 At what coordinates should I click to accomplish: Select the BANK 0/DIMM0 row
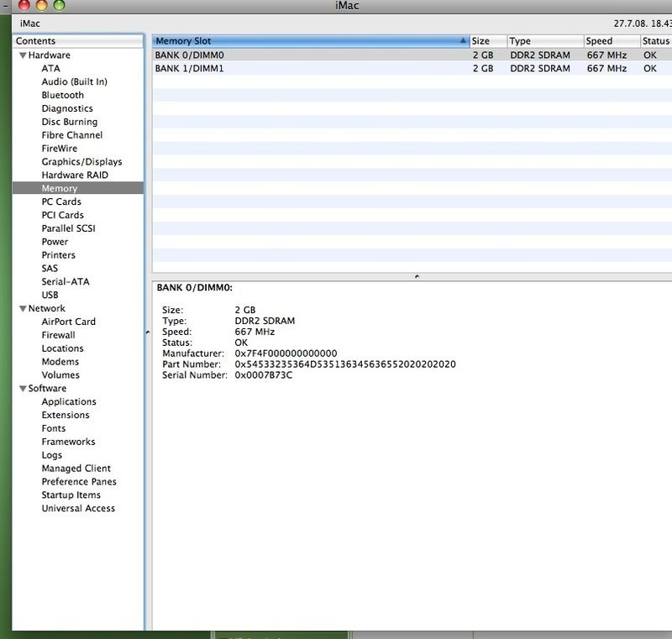tap(412, 55)
